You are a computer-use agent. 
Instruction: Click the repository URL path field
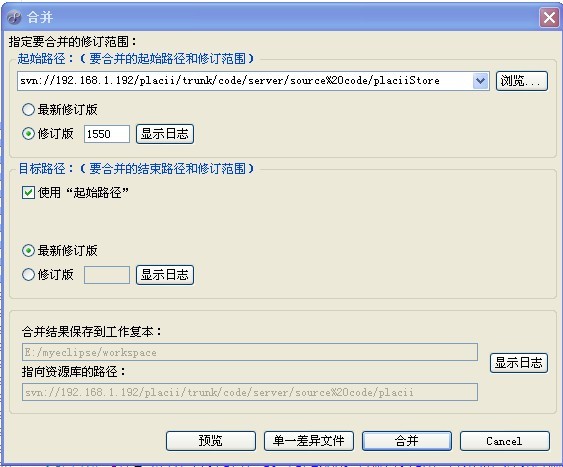tap(250, 392)
